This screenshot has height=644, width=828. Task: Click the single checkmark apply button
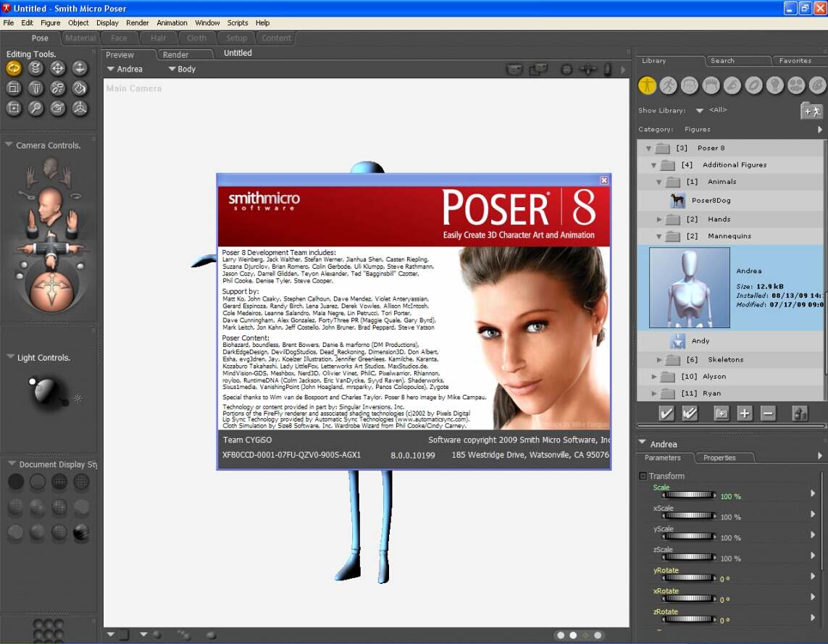tap(666, 414)
